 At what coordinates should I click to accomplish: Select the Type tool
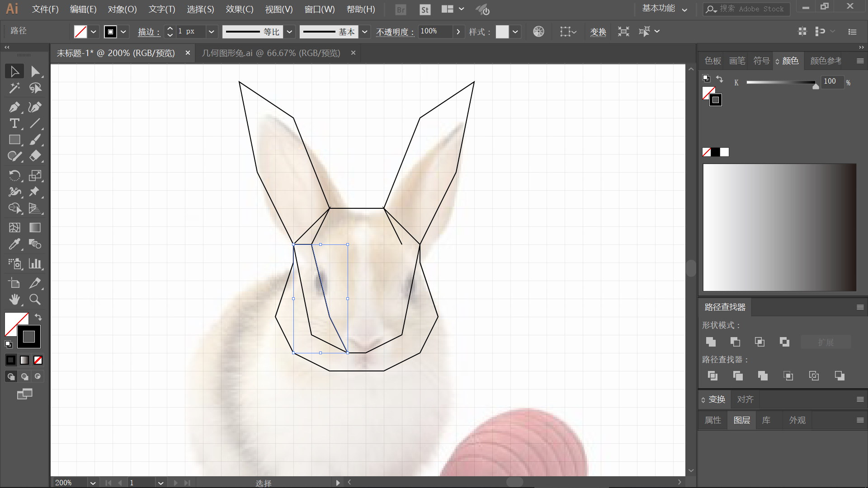(14, 123)
